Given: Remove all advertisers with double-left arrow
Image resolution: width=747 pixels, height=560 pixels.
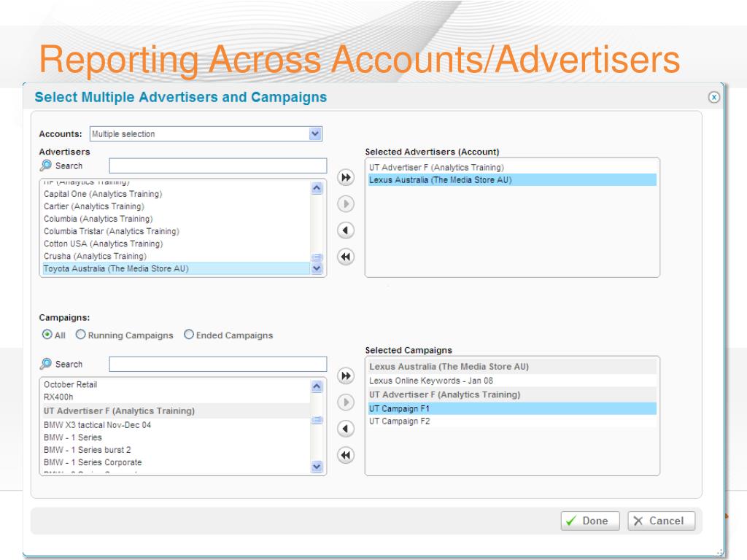Looking at the screenshot, I should tap(346, 257).
